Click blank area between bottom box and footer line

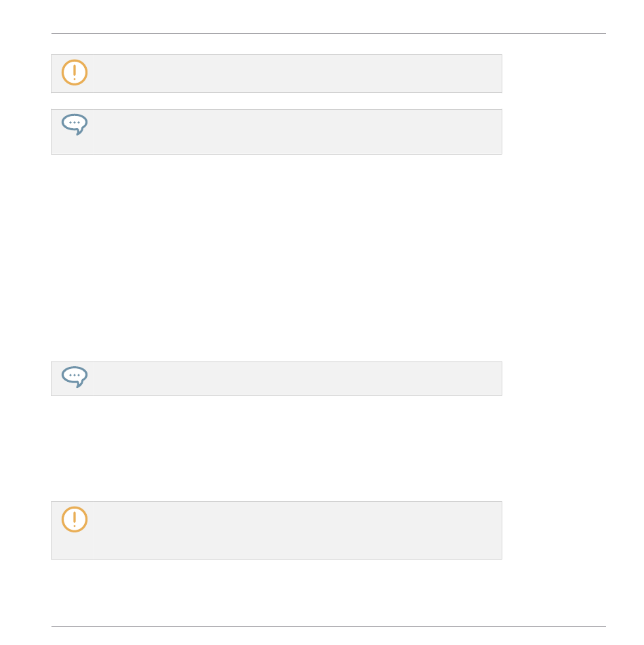coord(277,592)
